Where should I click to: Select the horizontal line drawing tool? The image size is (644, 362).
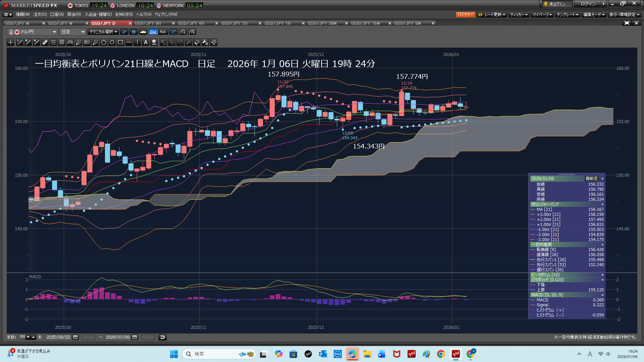129,42
